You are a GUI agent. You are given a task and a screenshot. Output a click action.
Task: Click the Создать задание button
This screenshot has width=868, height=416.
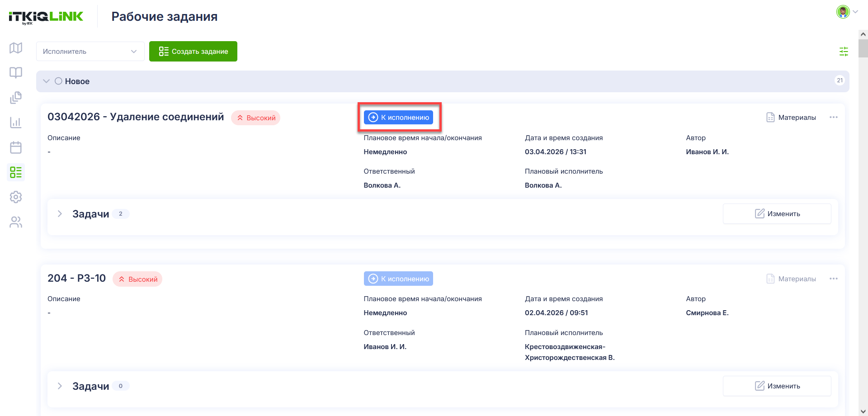point(193,52)
